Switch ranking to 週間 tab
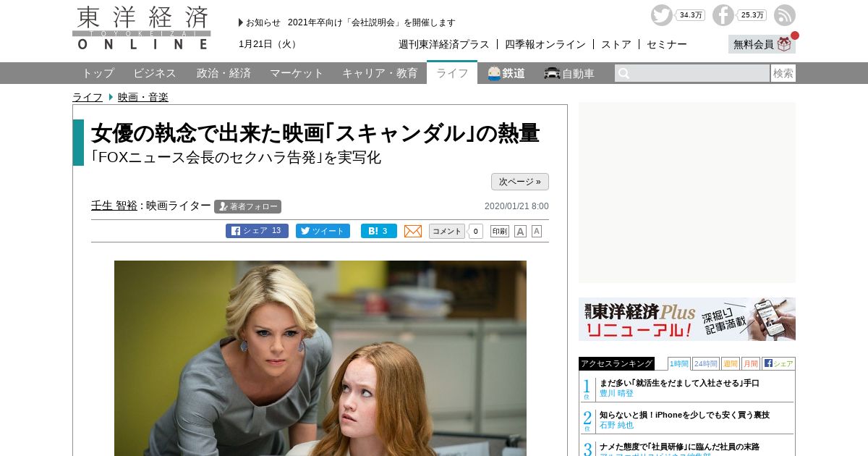868x456 pixels. coord(731,363)
